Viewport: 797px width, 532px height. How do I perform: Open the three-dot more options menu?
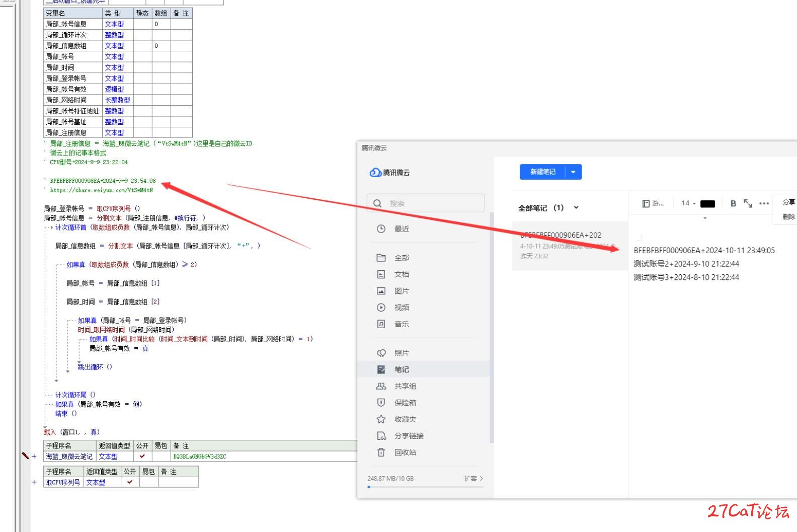pyautogui.click(x=764, y=203)
